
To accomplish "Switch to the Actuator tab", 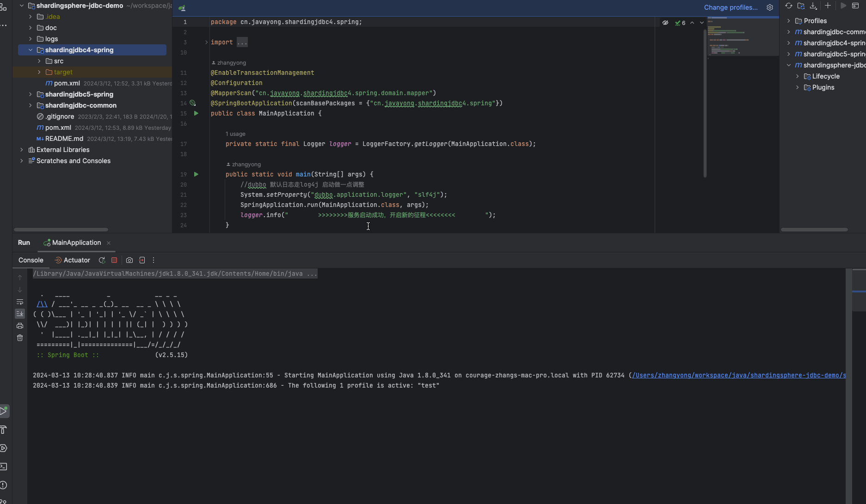I will (x=73, y=260).
